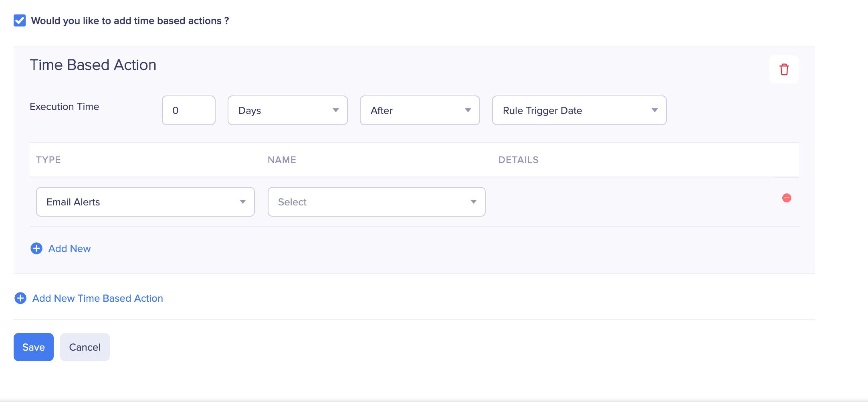The width and height of the screenshot is (868, 402).
Task: Click the plus icon beside Add New
Action: pos(36,248)
